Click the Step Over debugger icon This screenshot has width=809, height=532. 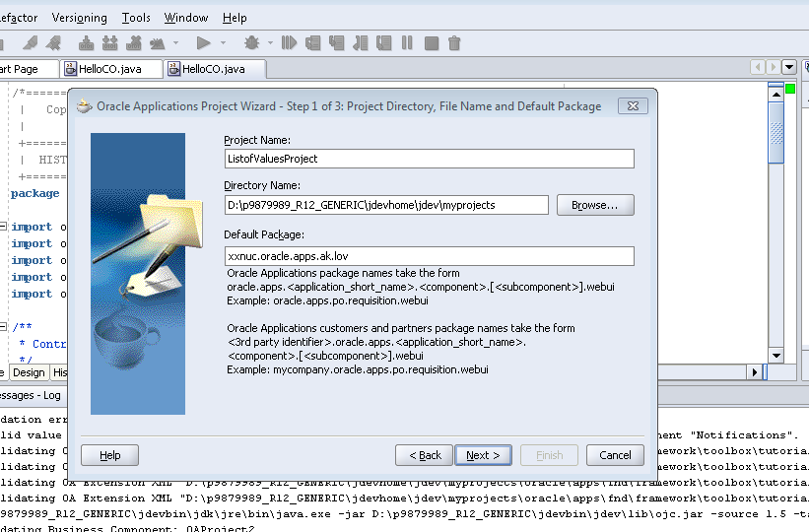312,42
